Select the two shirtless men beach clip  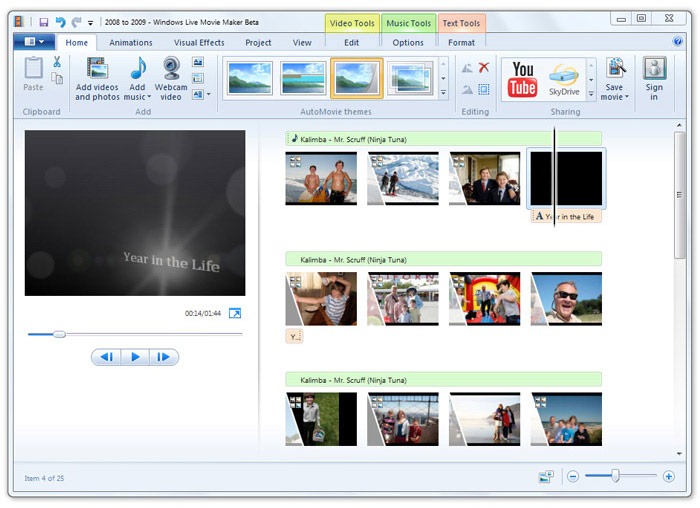click(x=321, y=179)
